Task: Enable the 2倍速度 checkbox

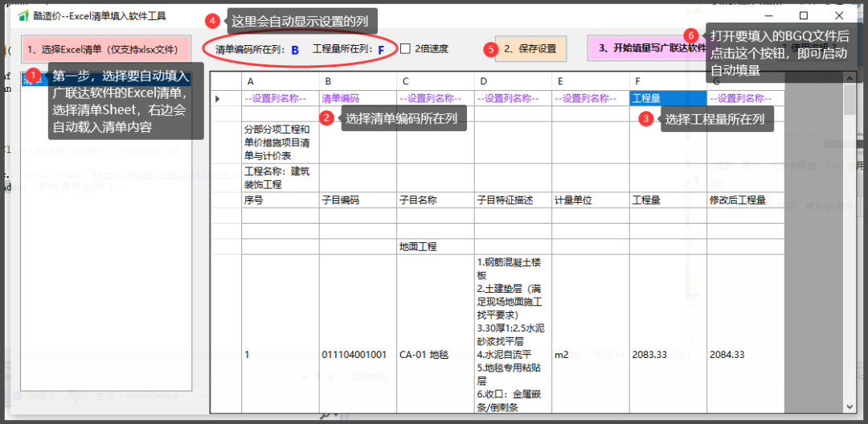Action: click(406, 48)
